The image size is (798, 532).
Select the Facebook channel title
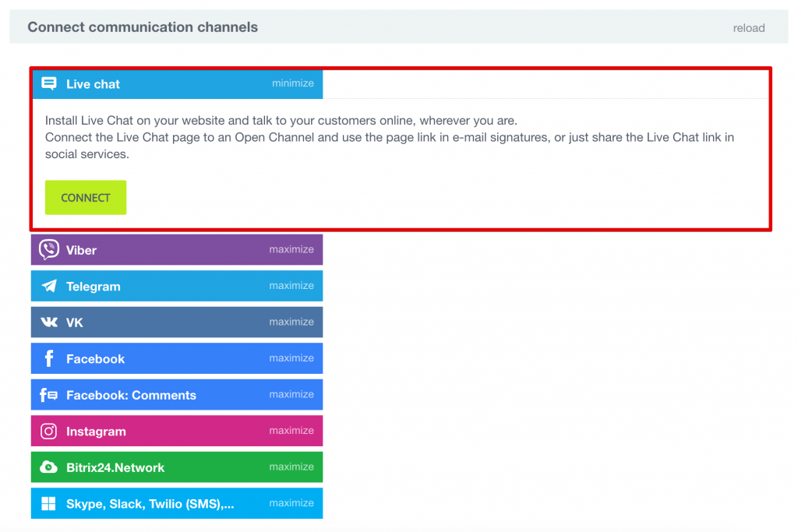tap(95, 359)
